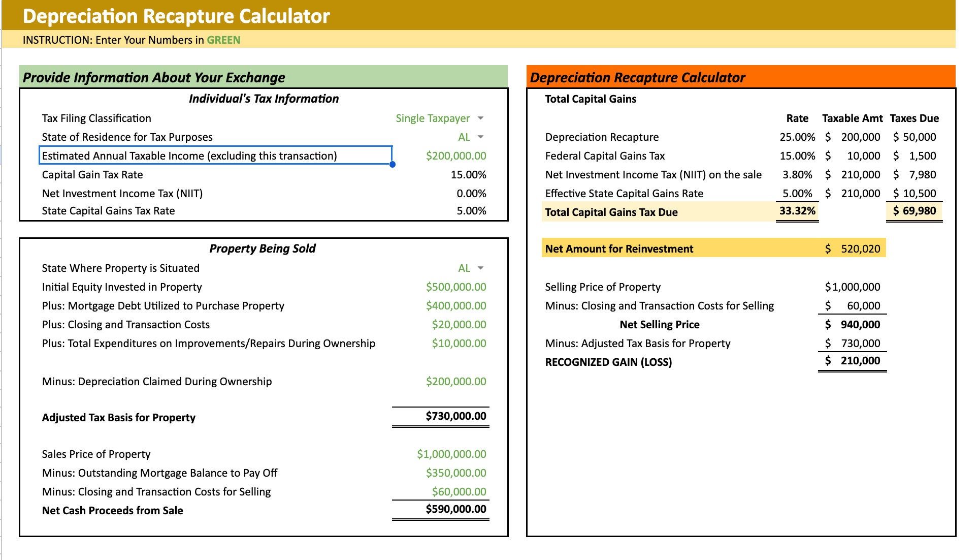Open State of Residence dropdown arrow
This screenshot has height=560, width=980.
coord(480,137)
